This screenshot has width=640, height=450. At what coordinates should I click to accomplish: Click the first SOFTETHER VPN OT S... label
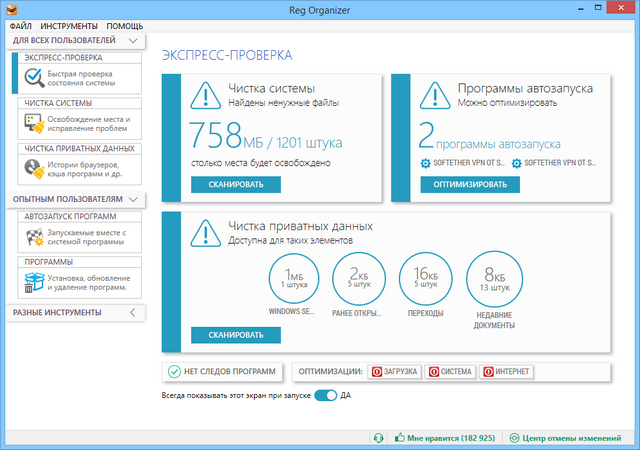[469, 163]
